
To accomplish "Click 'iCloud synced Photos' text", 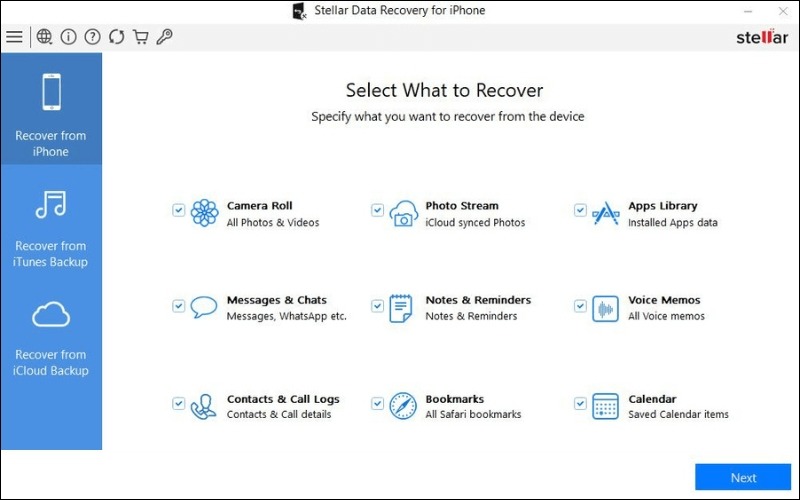I will (476, 222).
